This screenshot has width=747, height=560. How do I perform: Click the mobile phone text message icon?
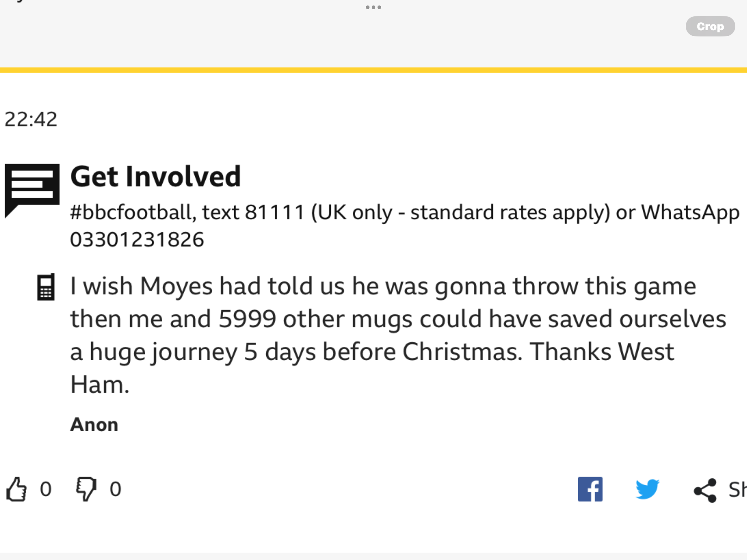(x=46, y=287)
